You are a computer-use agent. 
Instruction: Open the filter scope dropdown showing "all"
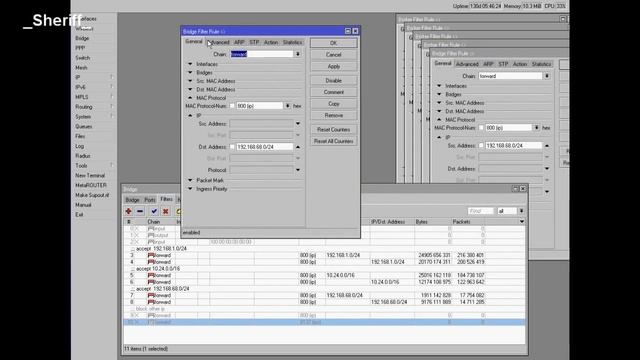pyautogui.click(x=521, y=211)
